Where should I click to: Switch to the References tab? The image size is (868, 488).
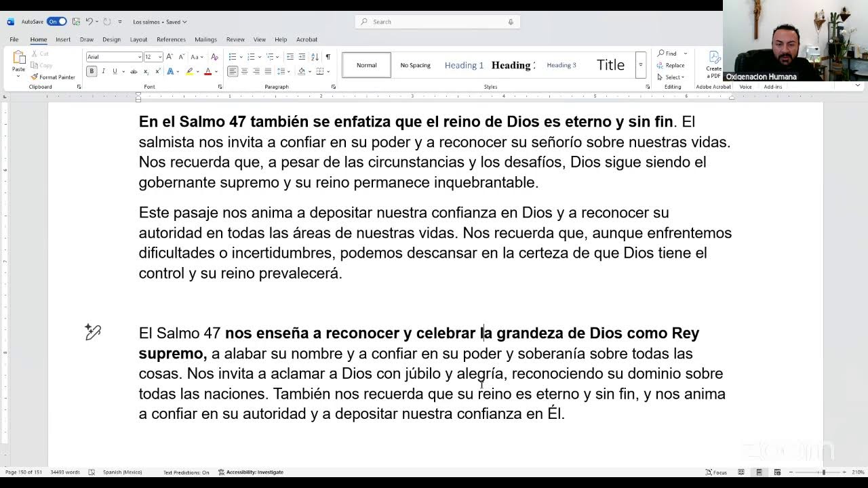(171, 39)
